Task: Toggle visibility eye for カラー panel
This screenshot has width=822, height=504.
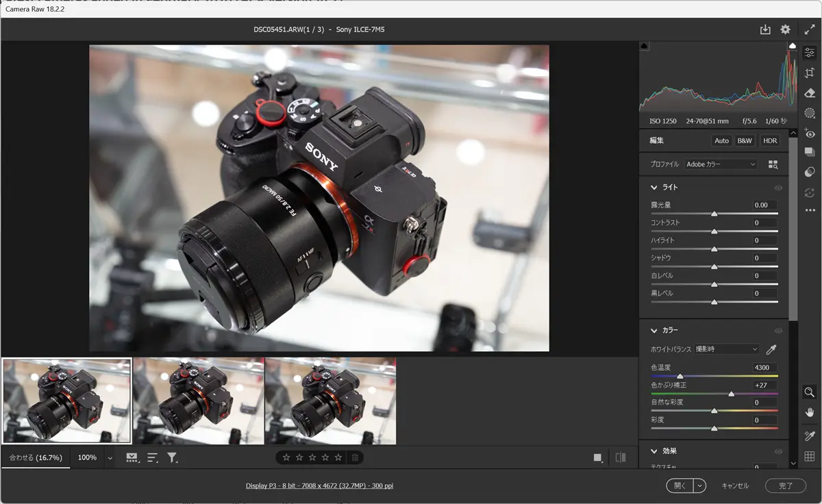Action: [x=778, y=331]
